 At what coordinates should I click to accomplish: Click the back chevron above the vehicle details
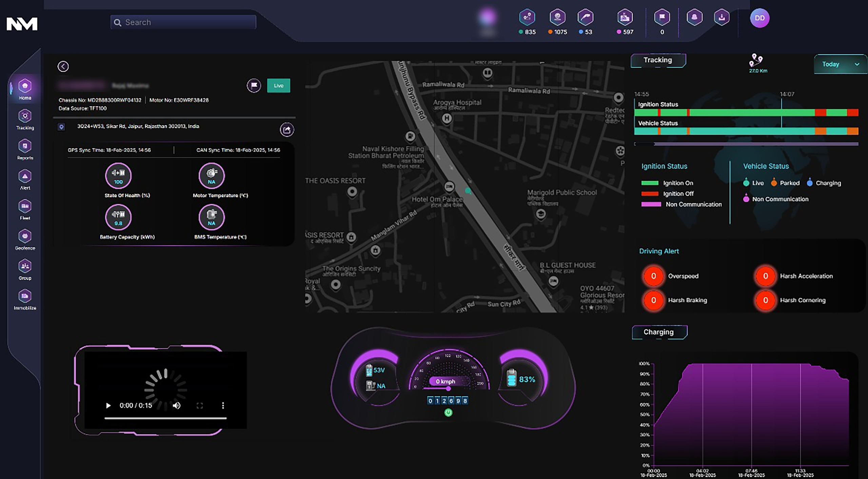click(63, 66)
